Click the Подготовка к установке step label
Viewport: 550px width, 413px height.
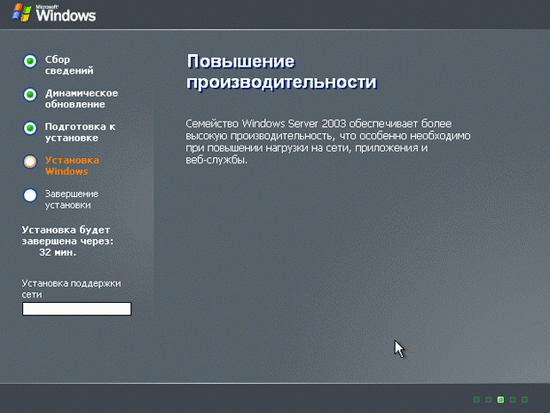[80, 132]
